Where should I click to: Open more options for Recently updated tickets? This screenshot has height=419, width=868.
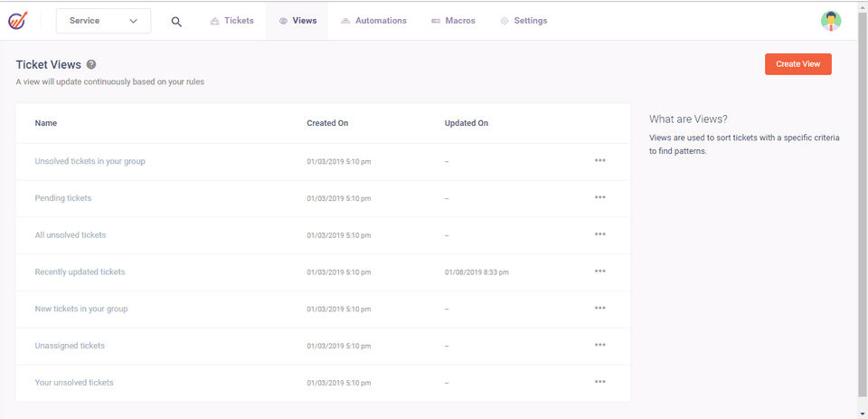599,271
